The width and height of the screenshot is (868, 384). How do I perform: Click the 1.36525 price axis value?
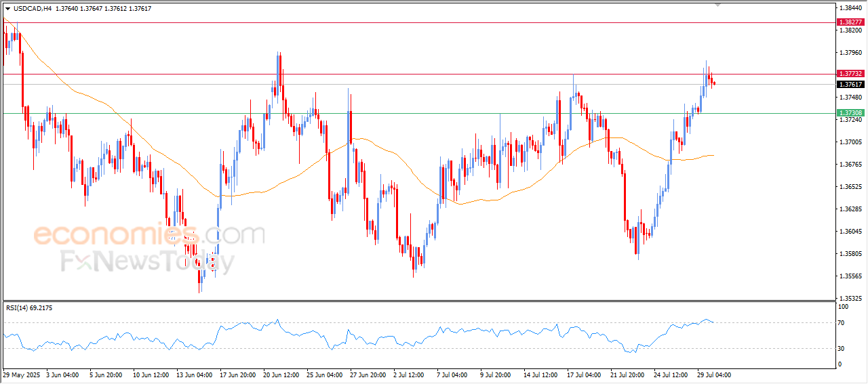850,187
